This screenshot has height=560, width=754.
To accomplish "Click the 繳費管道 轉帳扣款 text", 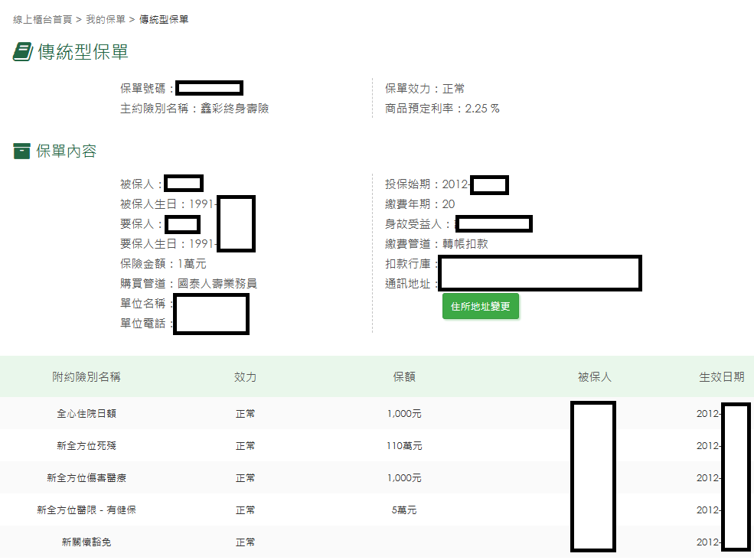I will point(465,244).
